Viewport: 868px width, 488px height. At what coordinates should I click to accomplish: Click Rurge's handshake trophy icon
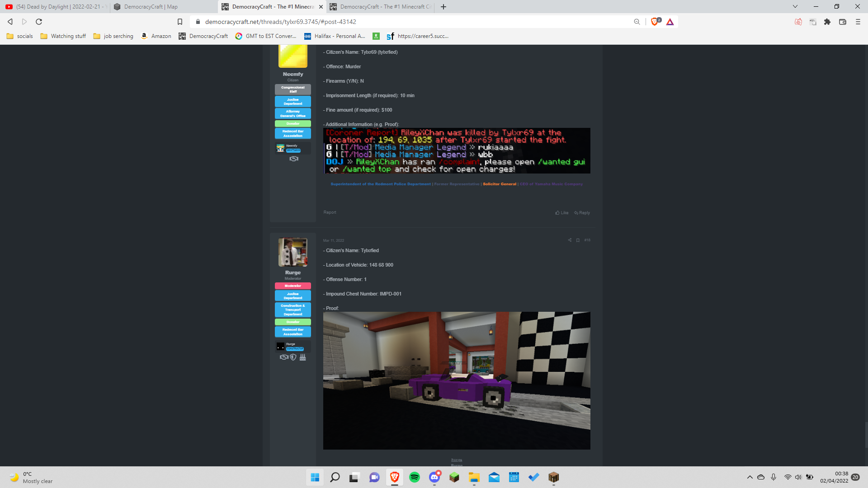coord(284,357)
